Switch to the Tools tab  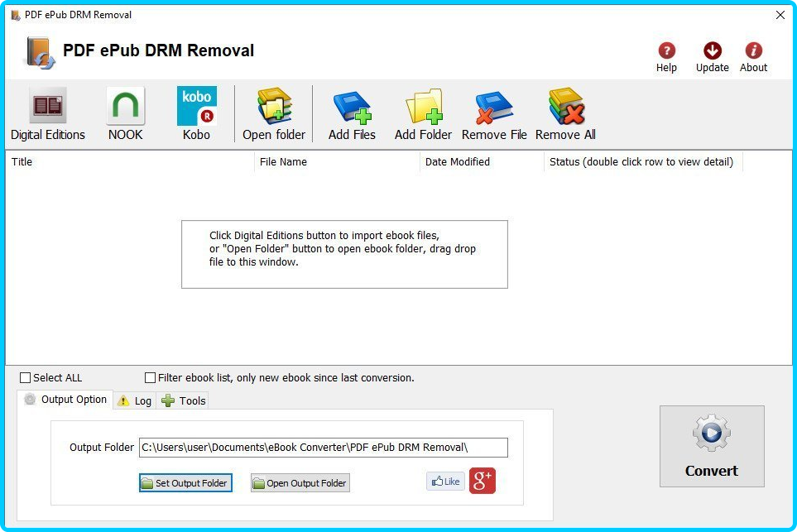tap(183, 401)
